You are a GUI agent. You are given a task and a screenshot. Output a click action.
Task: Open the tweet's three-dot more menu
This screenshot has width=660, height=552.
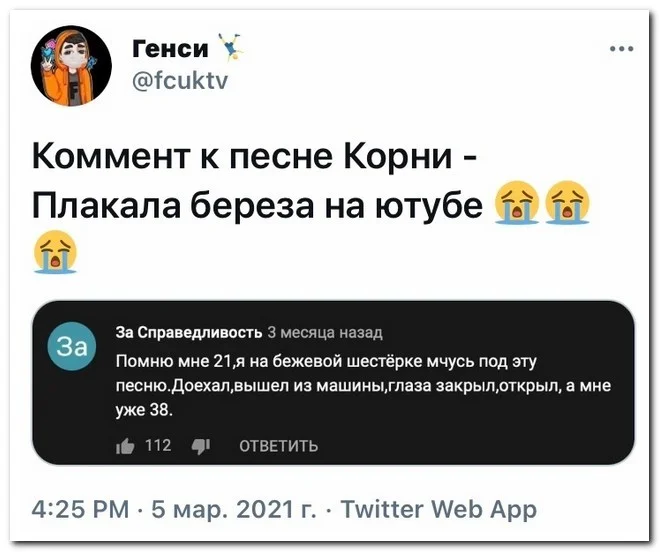[x=621, y=49]
